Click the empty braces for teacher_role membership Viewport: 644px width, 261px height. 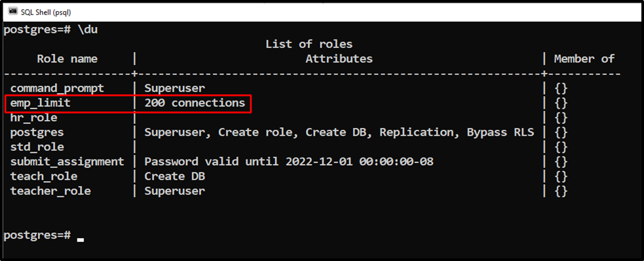click(561, 191)
